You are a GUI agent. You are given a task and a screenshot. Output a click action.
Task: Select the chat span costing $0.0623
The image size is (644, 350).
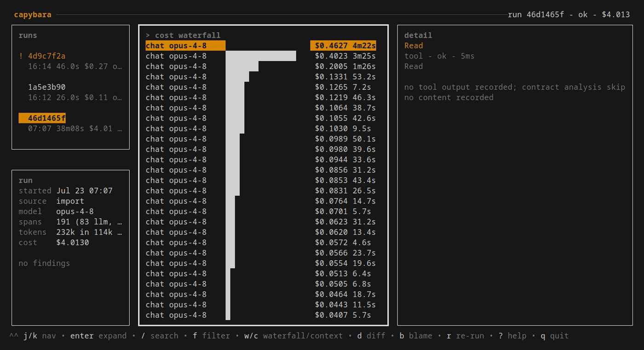[x=261, y=222]
